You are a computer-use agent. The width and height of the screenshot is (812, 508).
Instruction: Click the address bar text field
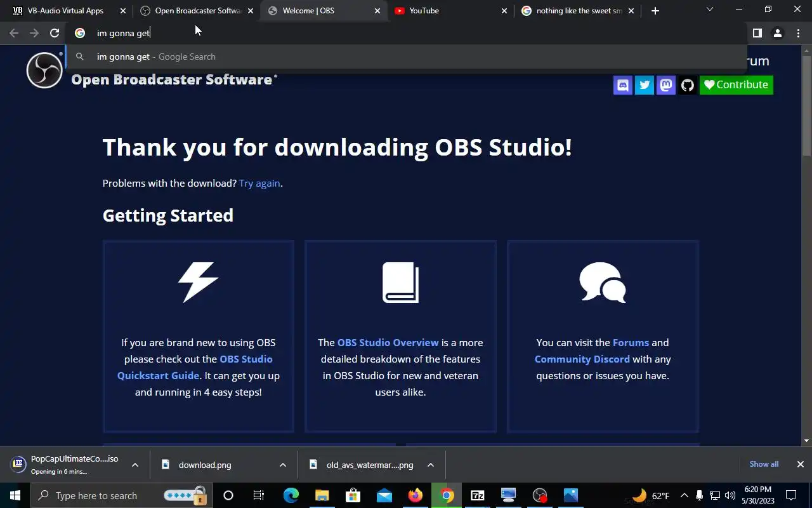click(406, 33)
